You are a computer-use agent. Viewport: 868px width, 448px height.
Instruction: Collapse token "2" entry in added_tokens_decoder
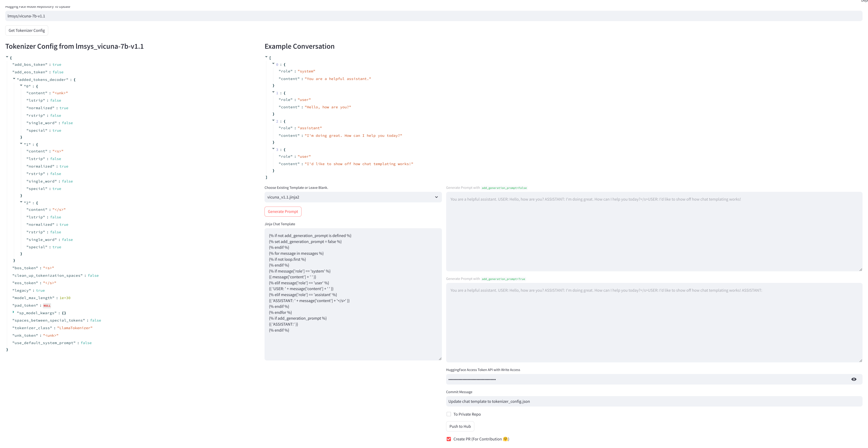[21, 202]
